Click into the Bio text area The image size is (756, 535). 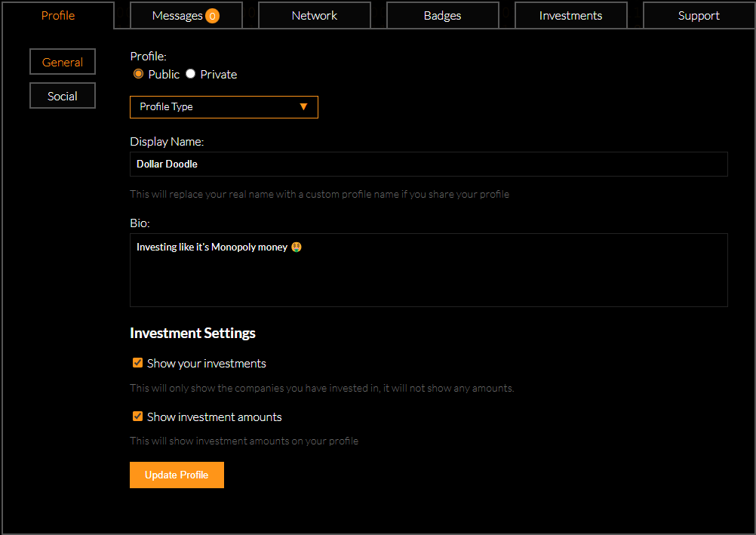click(x=429, y=270)
